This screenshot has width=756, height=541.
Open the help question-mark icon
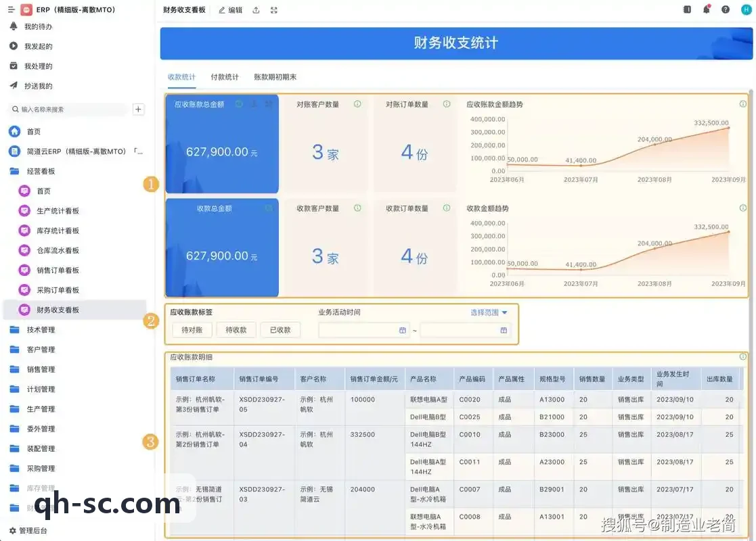click(x=725, y=9)
